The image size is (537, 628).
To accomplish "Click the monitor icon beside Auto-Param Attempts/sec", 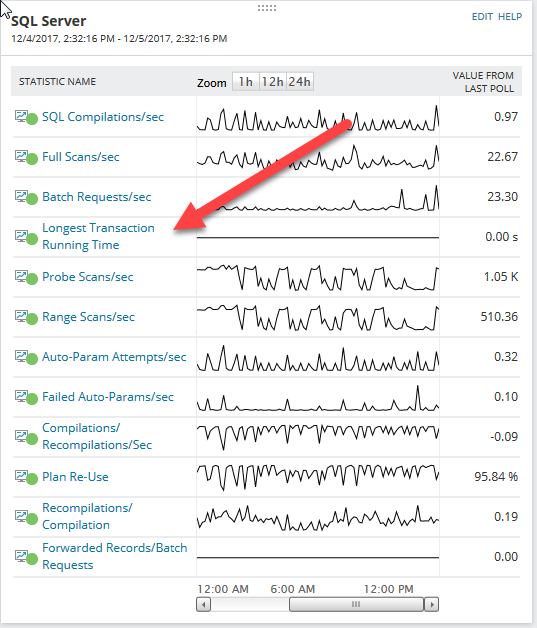I will (x=22, y=356).
